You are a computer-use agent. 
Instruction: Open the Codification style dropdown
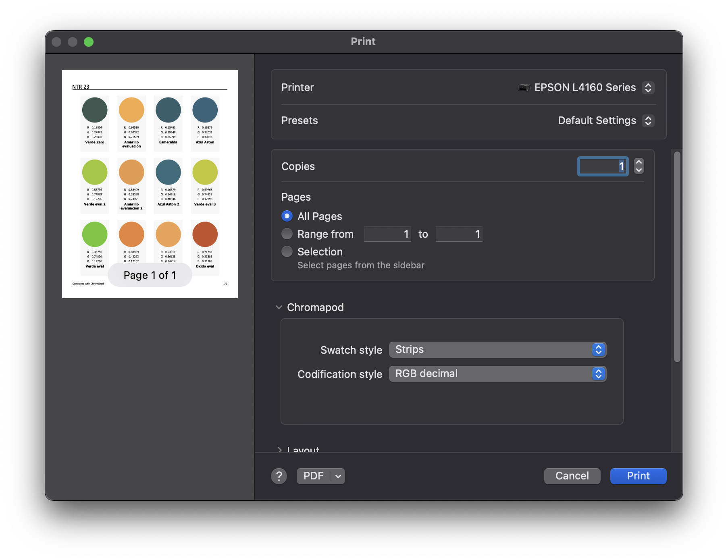tap(497, 374)
